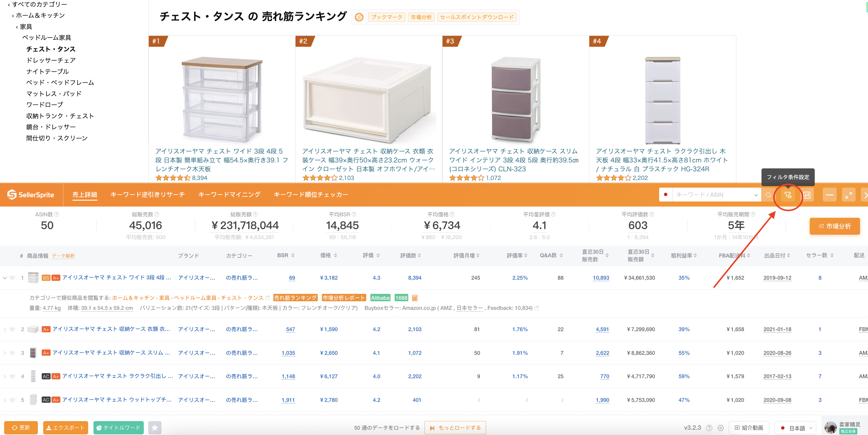Click the help icon beside ASIN数
Screen dimensions: 868x435
click(x=57, y=214)
